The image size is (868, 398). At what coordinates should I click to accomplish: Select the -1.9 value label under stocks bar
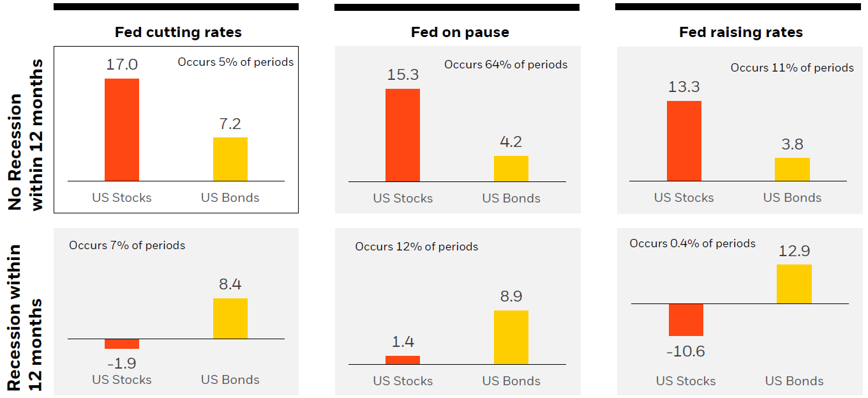(x=121, y=363)
